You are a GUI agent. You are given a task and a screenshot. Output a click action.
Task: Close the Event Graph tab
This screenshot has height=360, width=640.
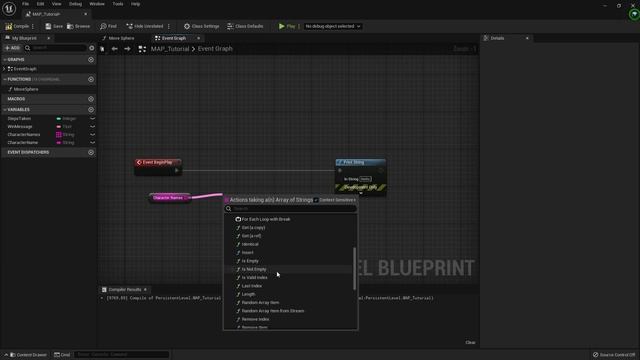coord(199,38)
